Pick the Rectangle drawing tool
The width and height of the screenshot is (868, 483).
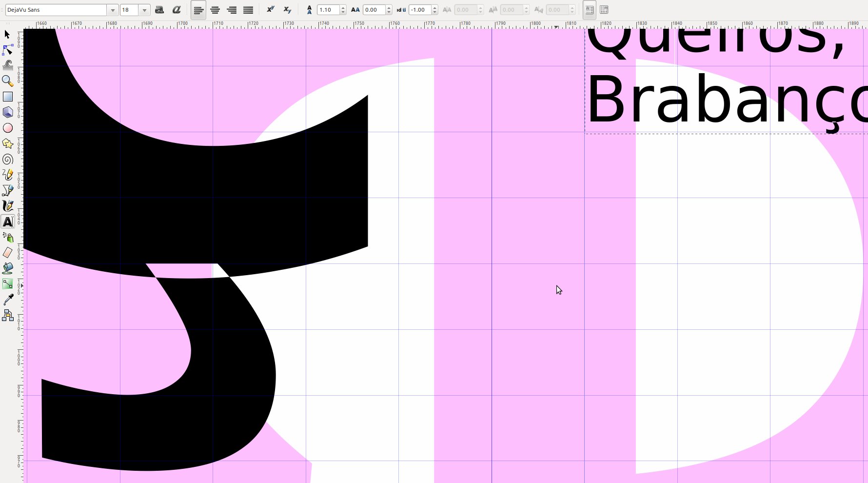click(8, 97)
